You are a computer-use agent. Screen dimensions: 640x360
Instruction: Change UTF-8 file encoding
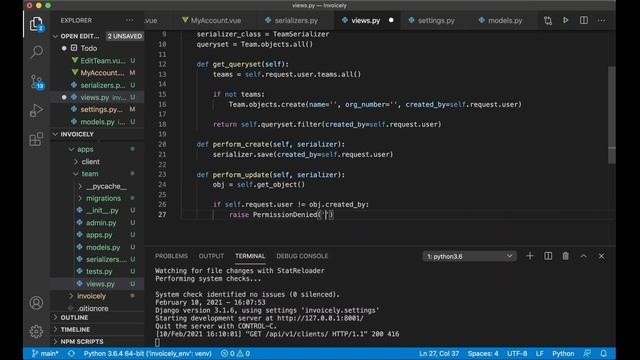coord(517,353)
